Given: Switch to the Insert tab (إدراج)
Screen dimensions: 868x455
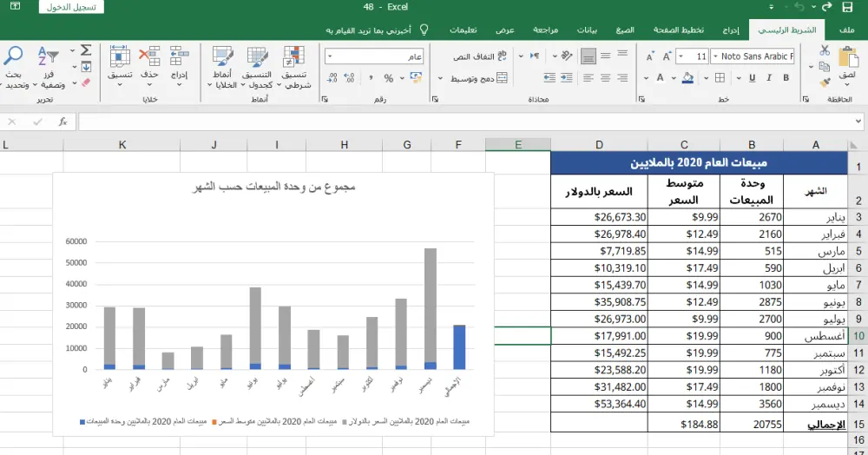Looking at the screenshot, I should point(731,30).
